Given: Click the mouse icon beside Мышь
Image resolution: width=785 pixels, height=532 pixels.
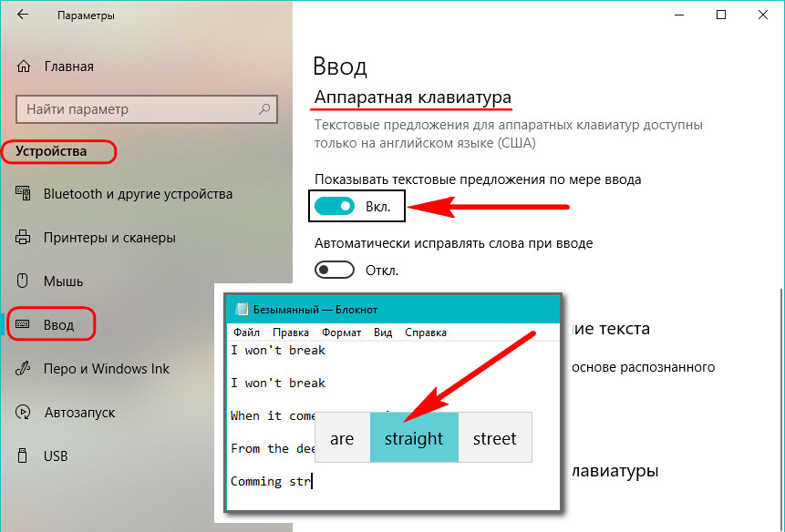Looking at the screenshot, I should pos(23,281).
